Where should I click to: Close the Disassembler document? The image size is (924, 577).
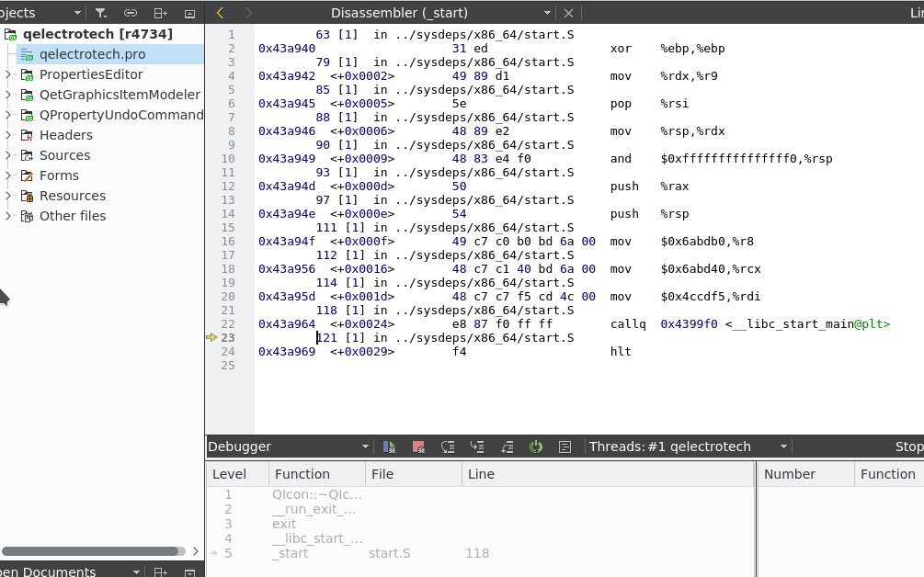[568, 13]
